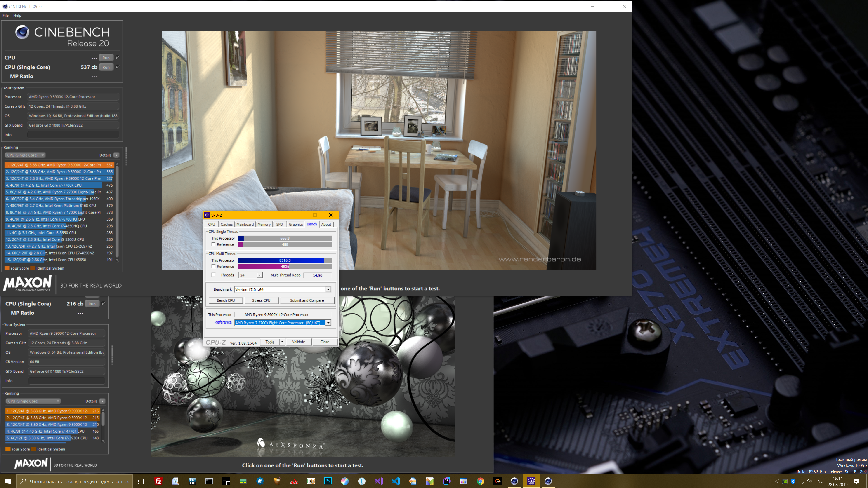
Task: Click the Info input field in Your System
Action: 73,135
